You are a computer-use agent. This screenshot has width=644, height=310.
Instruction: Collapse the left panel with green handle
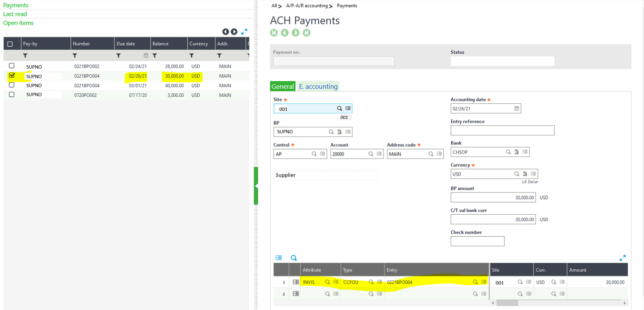[256, 186]
